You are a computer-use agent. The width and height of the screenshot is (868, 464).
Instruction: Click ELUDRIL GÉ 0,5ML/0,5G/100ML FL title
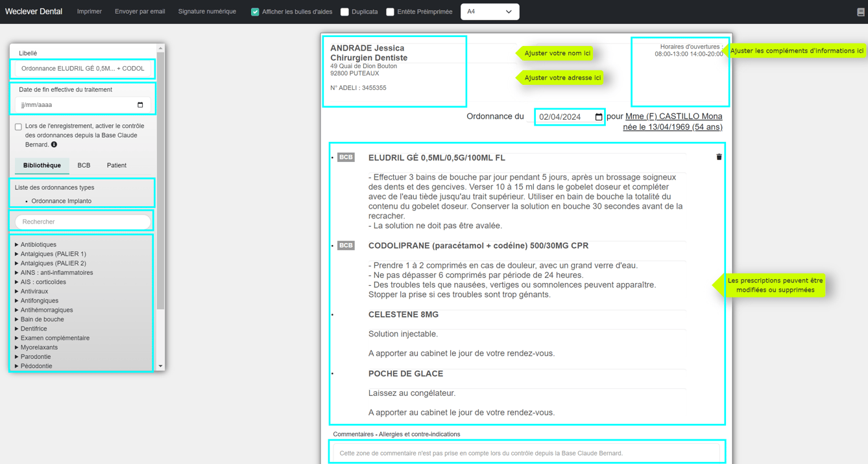(437, 157)
